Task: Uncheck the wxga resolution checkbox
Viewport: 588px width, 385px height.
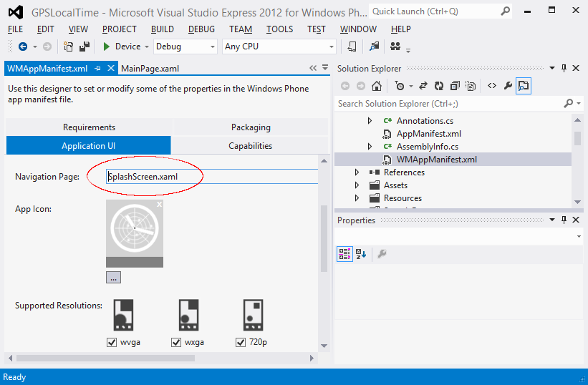Action: (x=176, y=342)
